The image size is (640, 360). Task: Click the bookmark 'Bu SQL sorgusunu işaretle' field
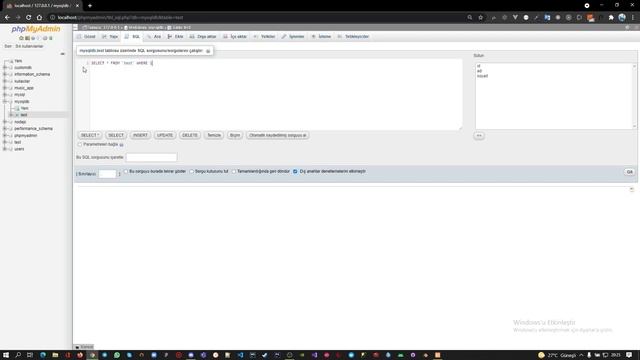pos(151,157)
